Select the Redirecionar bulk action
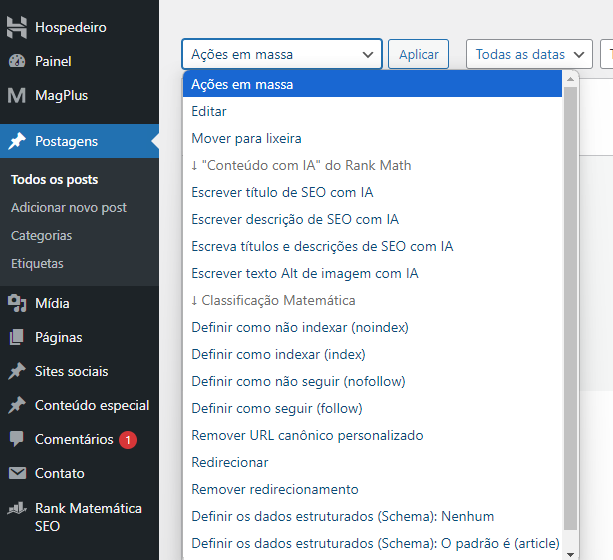 click(x=229, y=462)
